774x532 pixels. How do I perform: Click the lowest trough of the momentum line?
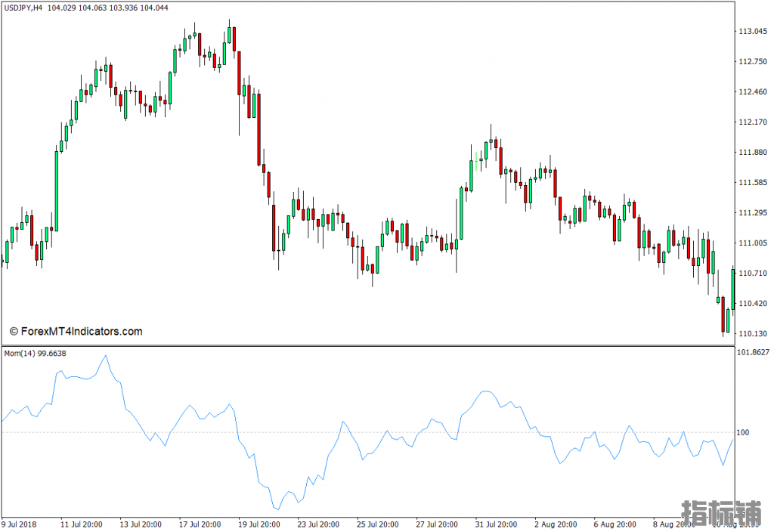(277, 509)
